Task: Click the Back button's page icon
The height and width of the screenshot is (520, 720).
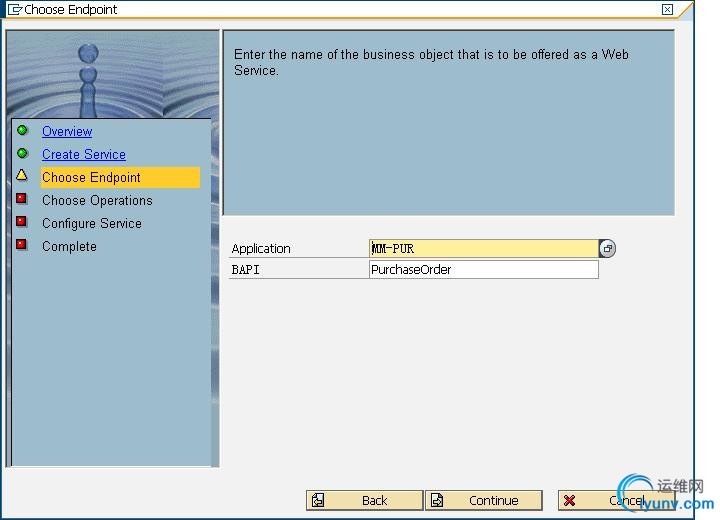Action: [318, 500]
